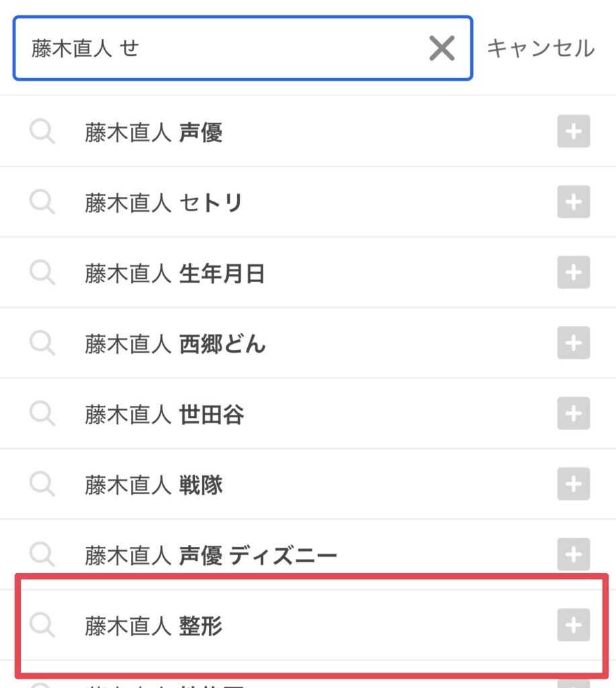Add 藤木直人 世田谷 using the plus icon
The image size is (616, 688).
pos(574,413)
